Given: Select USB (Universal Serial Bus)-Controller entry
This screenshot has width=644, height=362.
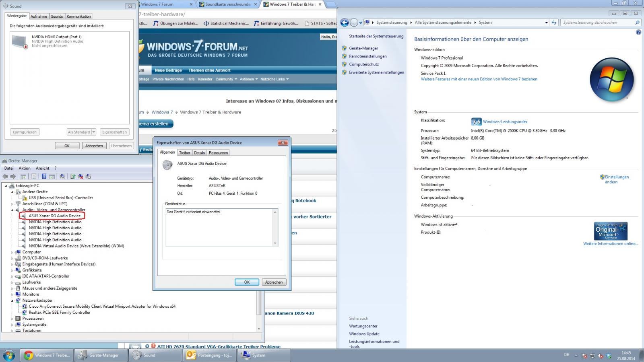Looking at the screenshot, I should (x=61, y=198).
